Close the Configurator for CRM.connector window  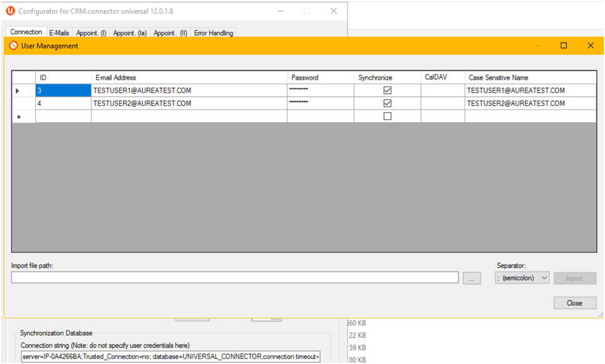[x=334, y=11]
